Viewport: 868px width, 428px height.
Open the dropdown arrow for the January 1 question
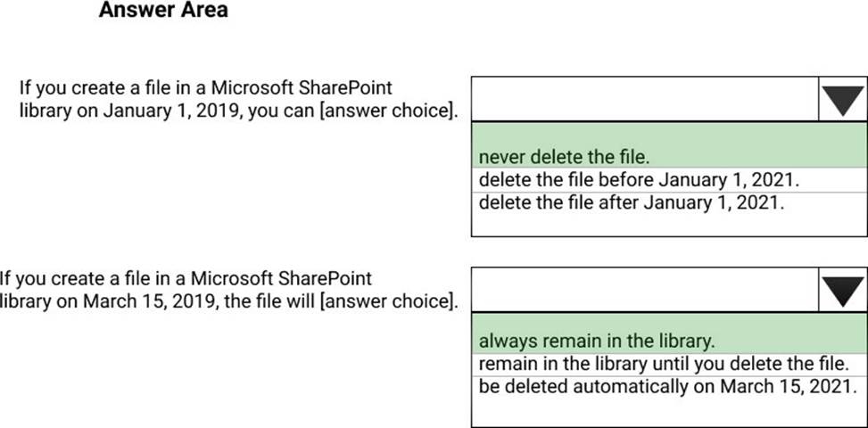[842, 101]
